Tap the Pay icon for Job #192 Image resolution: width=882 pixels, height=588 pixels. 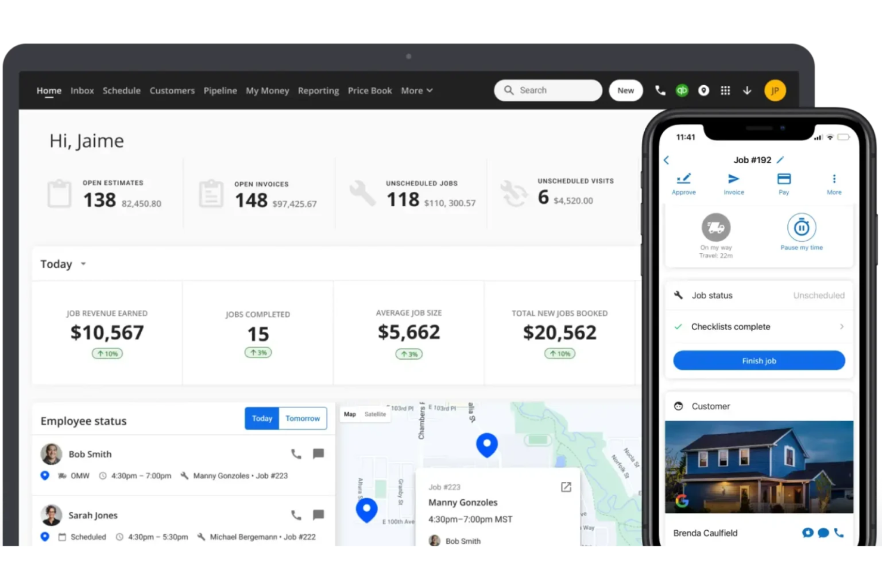783,183
